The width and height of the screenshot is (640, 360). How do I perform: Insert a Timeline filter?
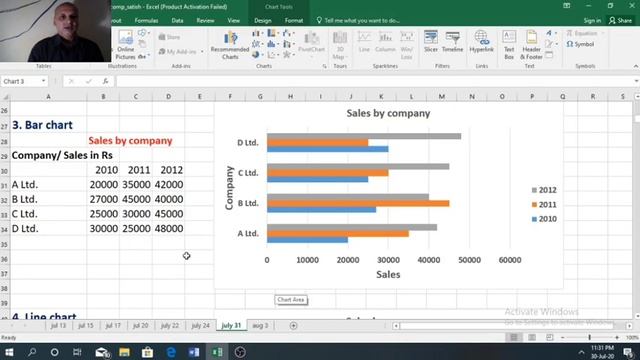coord(452,42)
